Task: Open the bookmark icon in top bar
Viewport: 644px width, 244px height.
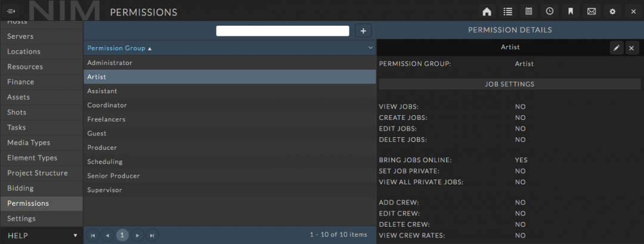Action: click(x=570, y=11)
